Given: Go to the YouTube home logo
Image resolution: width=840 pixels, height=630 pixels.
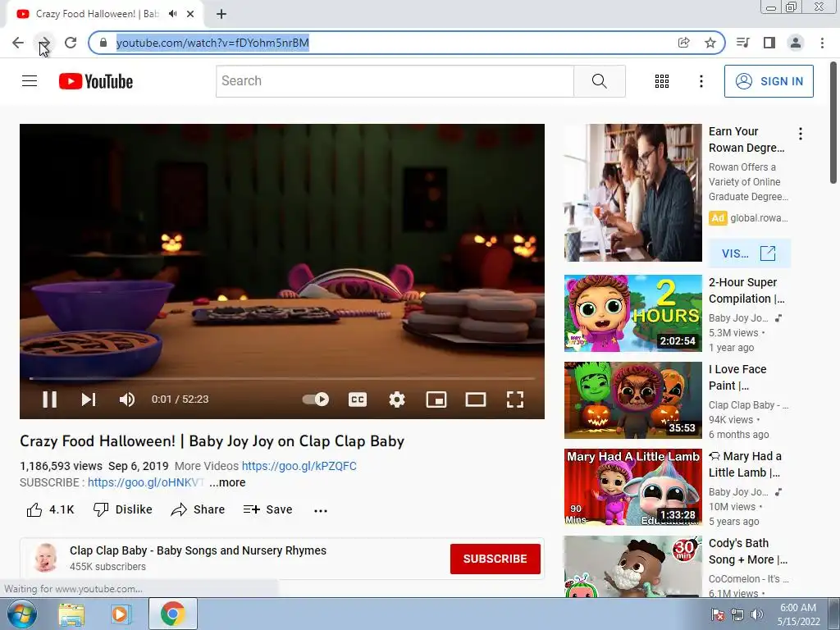Looking at the screenshot, I should (96, 81).
